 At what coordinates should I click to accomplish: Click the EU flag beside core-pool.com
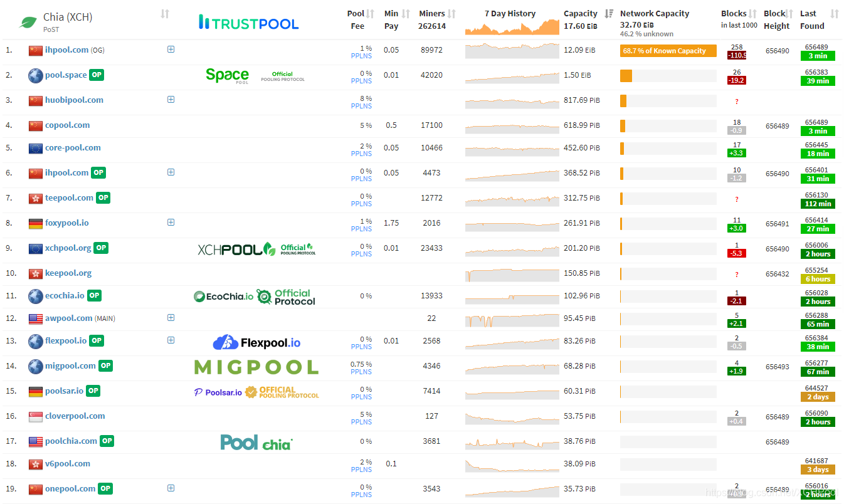[36, 148]
